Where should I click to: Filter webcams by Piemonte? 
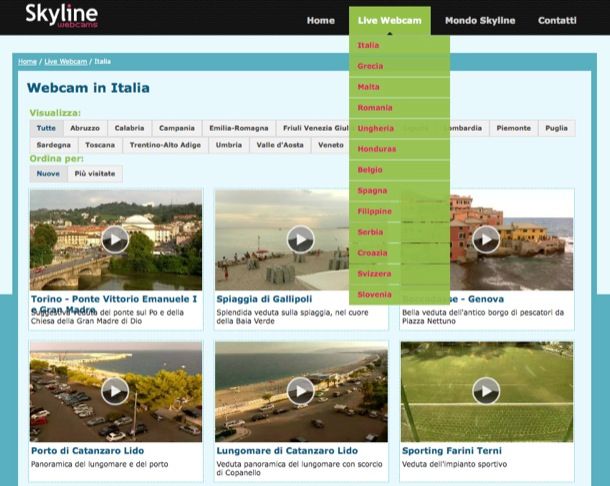(x=514, y=128)
